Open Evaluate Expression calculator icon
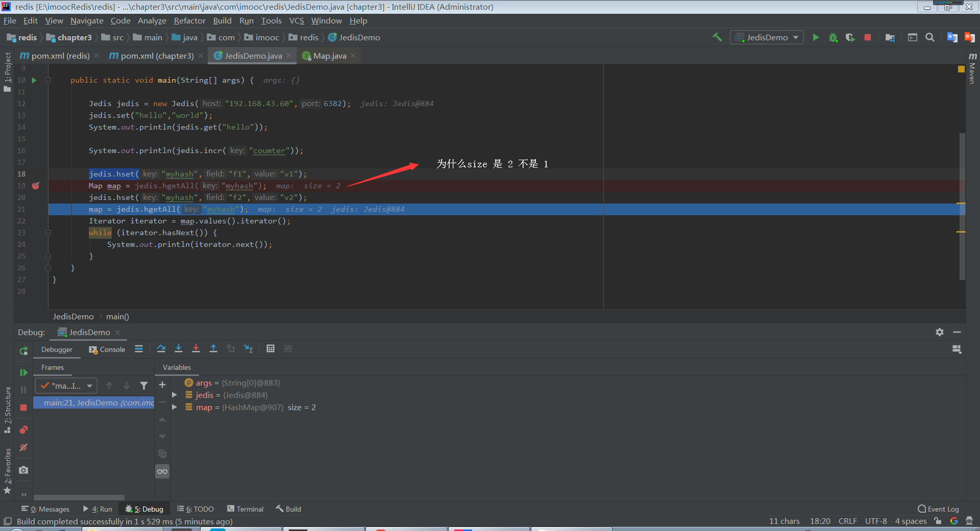The height and width of the screenshot is (531, 980). 271,348
